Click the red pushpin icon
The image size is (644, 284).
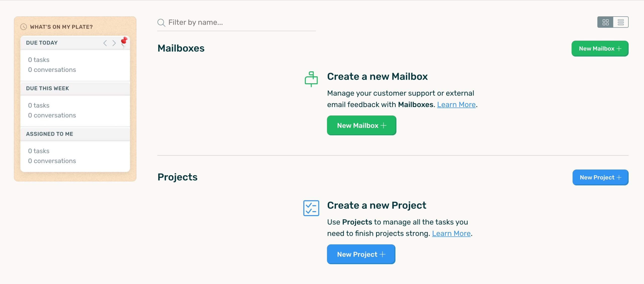pyautogui.click(x=124, y=41)
